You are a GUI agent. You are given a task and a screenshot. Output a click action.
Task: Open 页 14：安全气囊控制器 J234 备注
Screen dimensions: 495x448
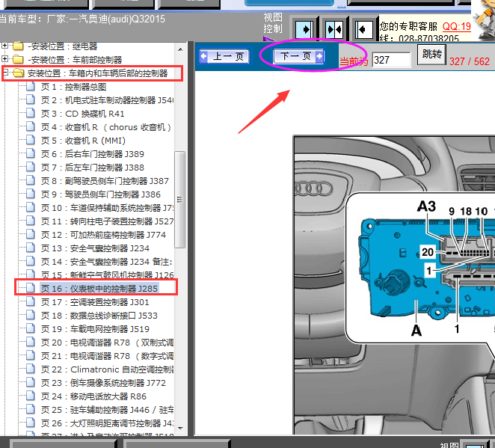(106, 262)
